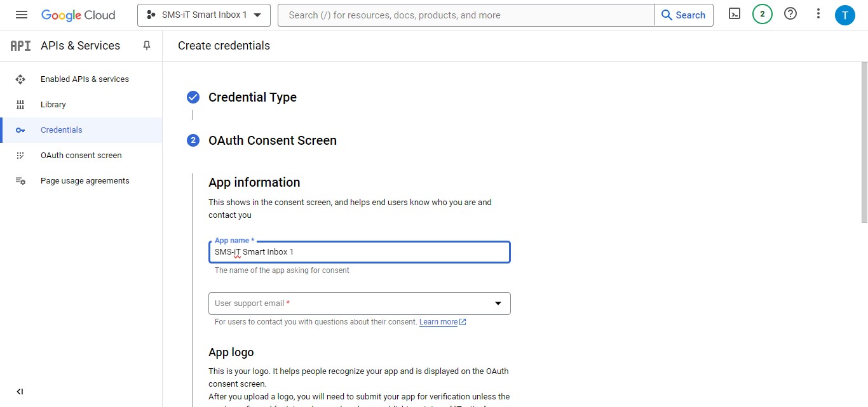Click the blue Search button
The width and height of the screenshot is (868, 407).
coord(683,15)
